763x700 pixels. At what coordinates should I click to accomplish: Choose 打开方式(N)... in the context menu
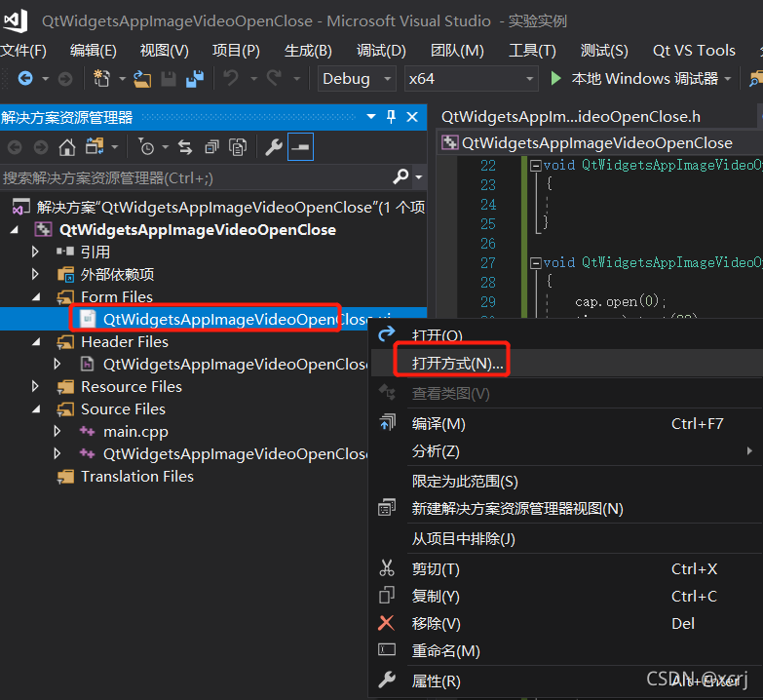pyautogui.click(x=567, y=363)
